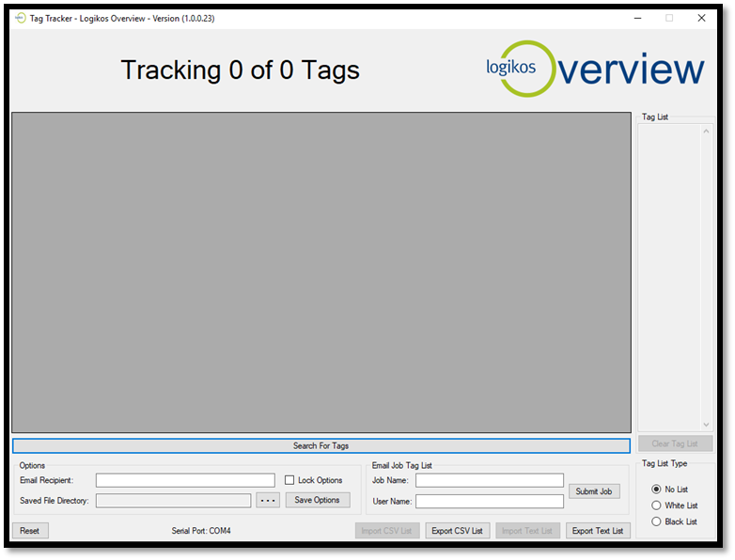Screen dimensions: 735x560
Task: Click Export CSV List button
Action: point(457,531)
